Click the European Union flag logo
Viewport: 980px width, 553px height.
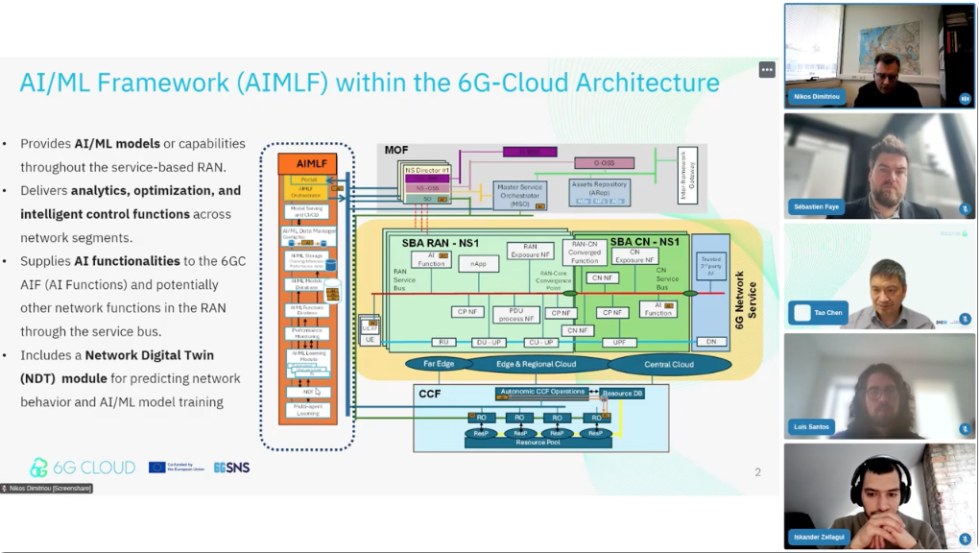coord(157,468)
